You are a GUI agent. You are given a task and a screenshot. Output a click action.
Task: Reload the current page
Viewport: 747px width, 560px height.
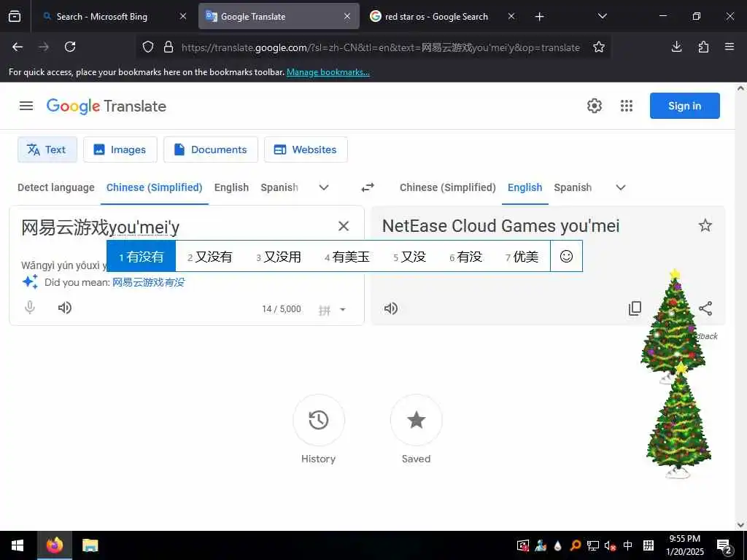click(x=70, y=47)
